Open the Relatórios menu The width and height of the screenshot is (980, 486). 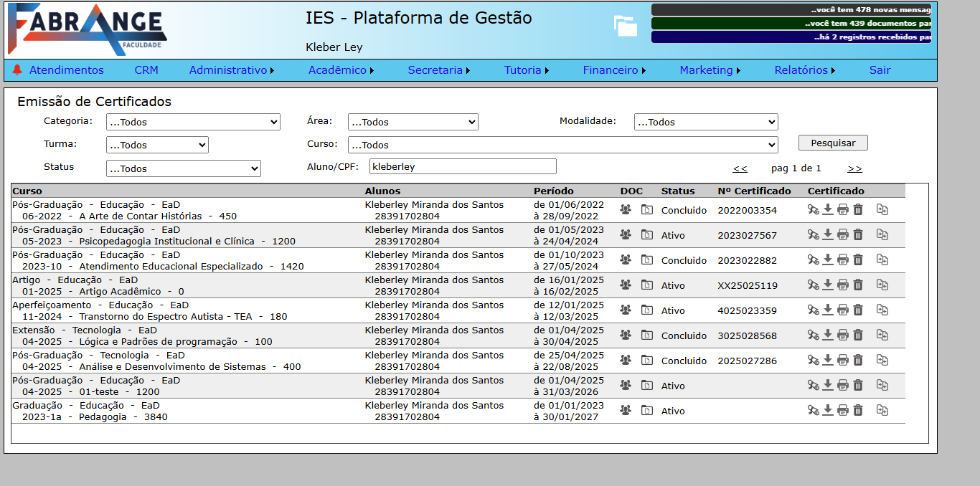point(806,70)
